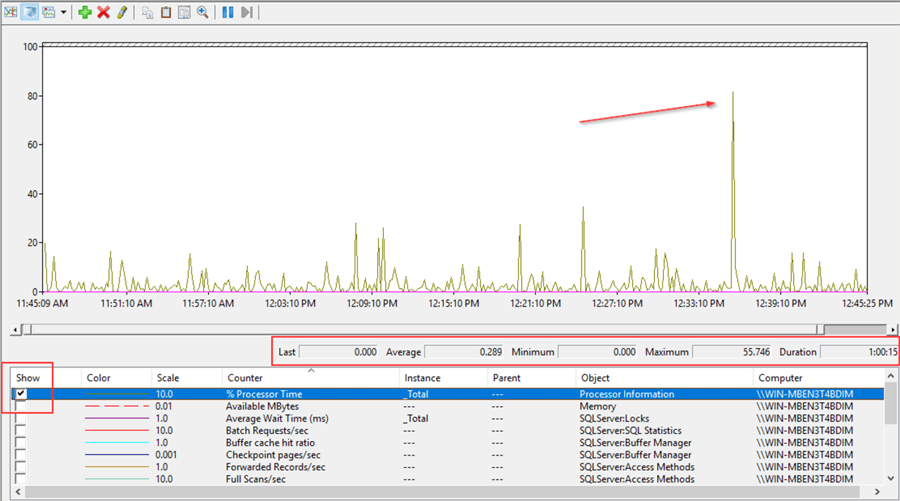Viewport: 900px width, 501px height.
Task: Click the Zoom magnifier icon
Action: click(x=203, y=12)
